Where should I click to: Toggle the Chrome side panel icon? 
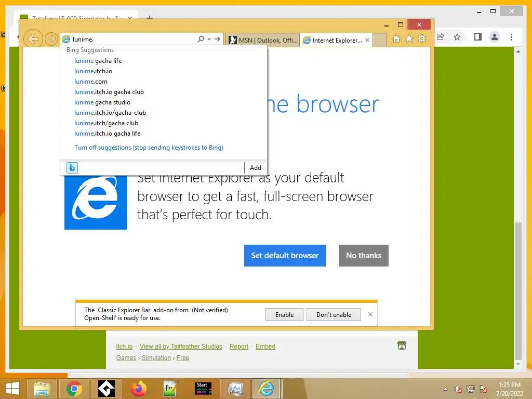pyautogui.click(x=478, y=37)
